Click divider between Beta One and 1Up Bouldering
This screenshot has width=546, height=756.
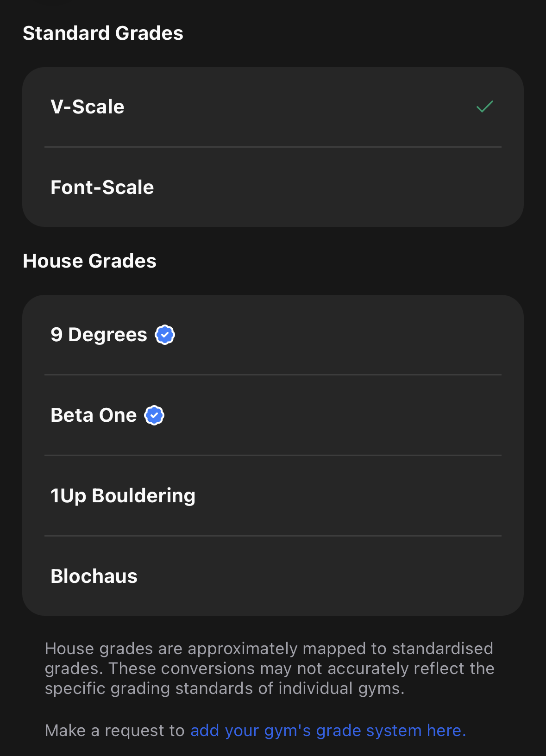pyautogui.click(x=273, y=456)
